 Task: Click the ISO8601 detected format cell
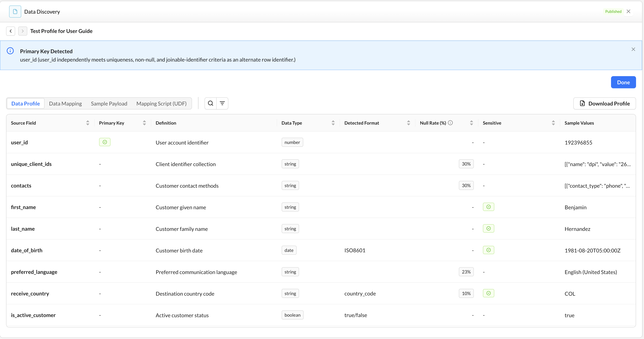[x=355, y=250]
